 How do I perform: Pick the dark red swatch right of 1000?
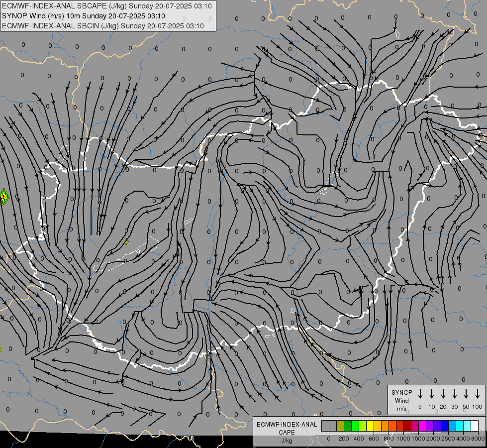tap(407, 426)
